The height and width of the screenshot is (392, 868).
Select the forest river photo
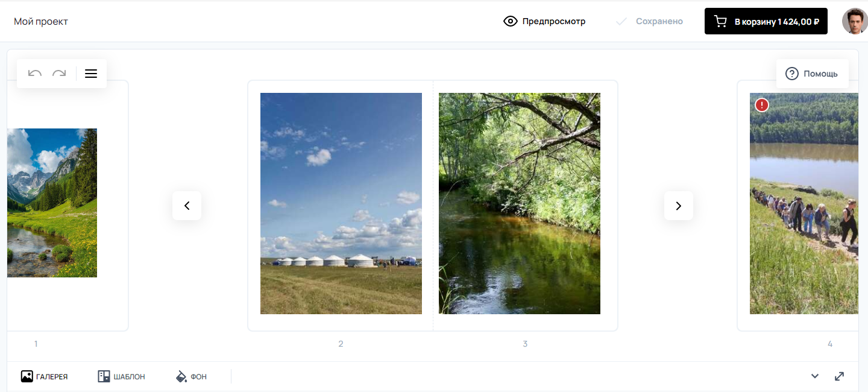pyautogui.click(x=520, y=203)
